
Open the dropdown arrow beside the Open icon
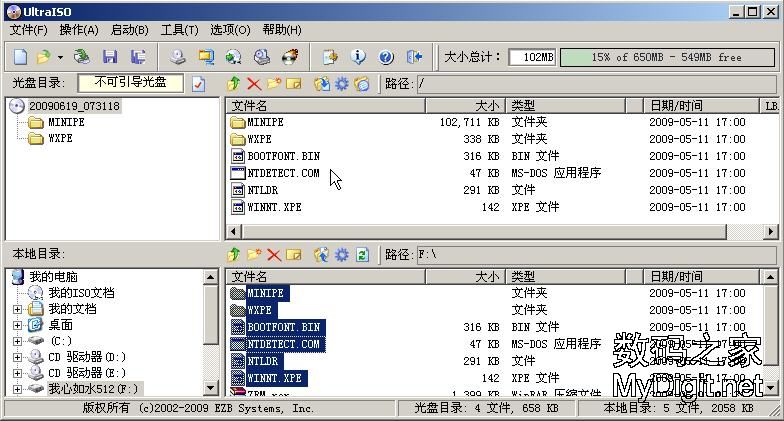pos(60,58)
